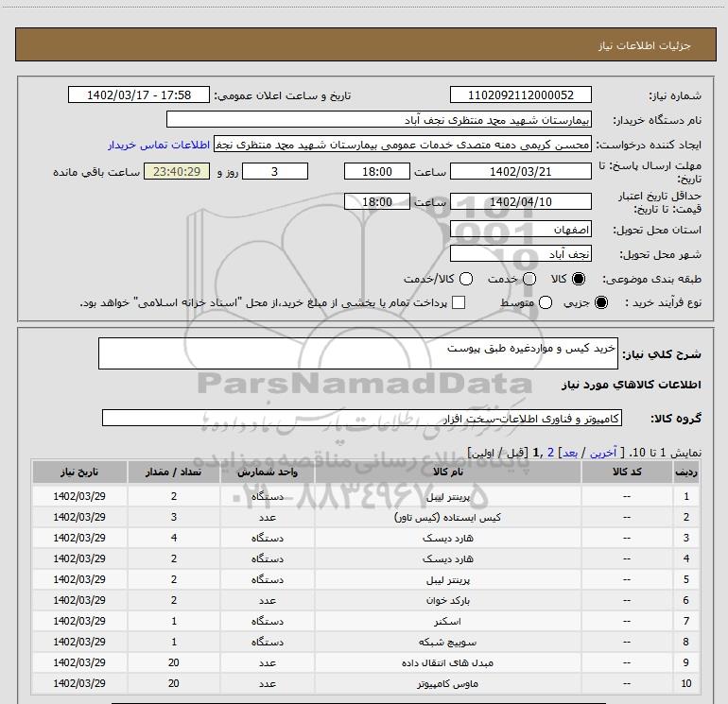Click row 1 item پرینتر لیبل
This screenshot has width=728, height=704.
point(448,496)
